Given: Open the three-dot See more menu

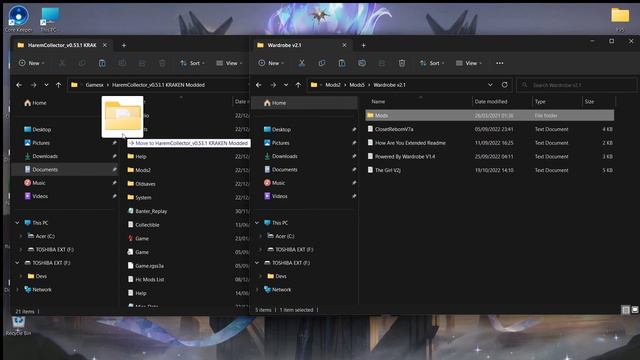Looking at the screenshot, I should click(x=500, y=63).
